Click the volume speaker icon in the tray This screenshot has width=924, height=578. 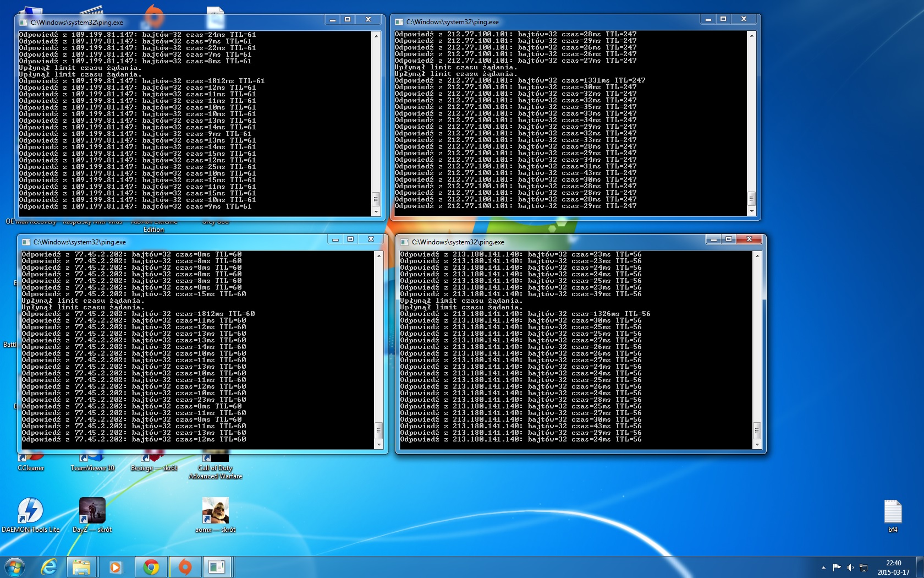coord(850,568)
